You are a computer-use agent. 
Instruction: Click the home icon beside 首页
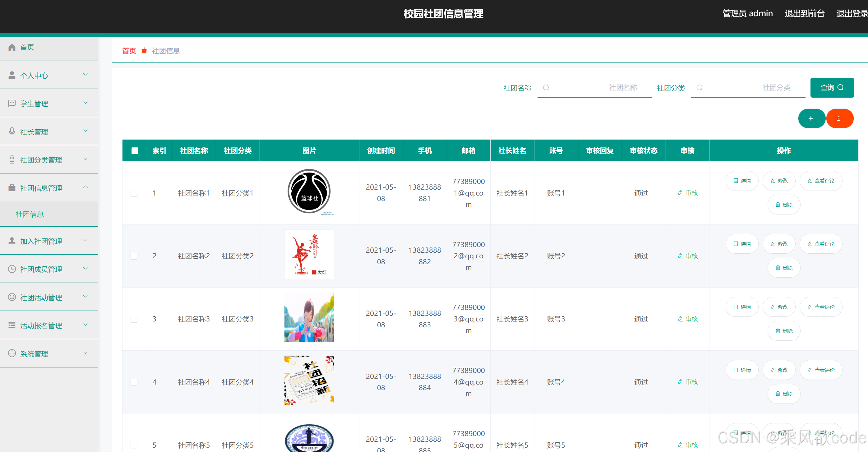pos(12,47)
